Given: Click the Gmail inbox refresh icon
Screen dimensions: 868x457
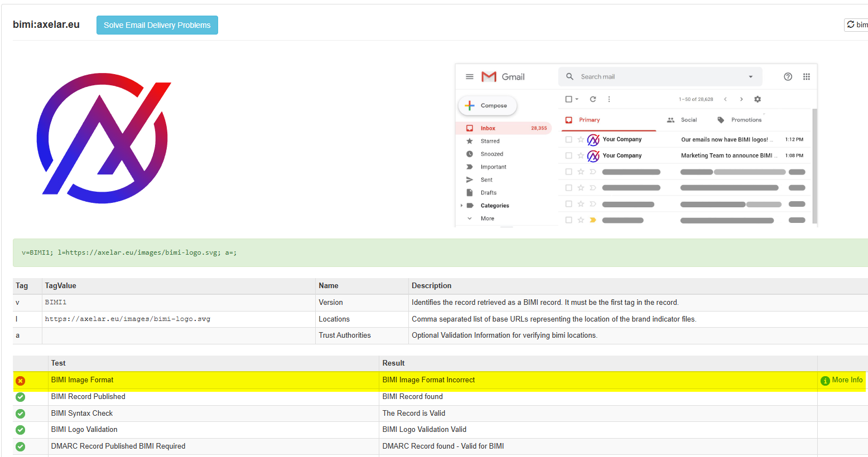Looking at the screenshot, I should (593, 99).
